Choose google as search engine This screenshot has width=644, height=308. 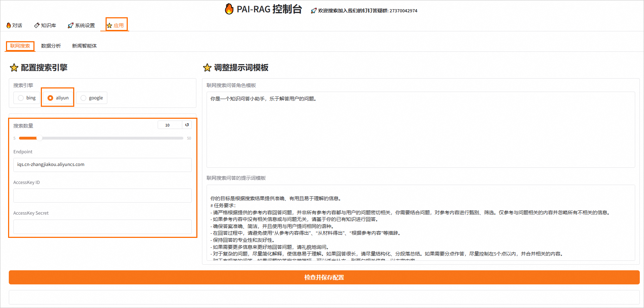point(91,98)
